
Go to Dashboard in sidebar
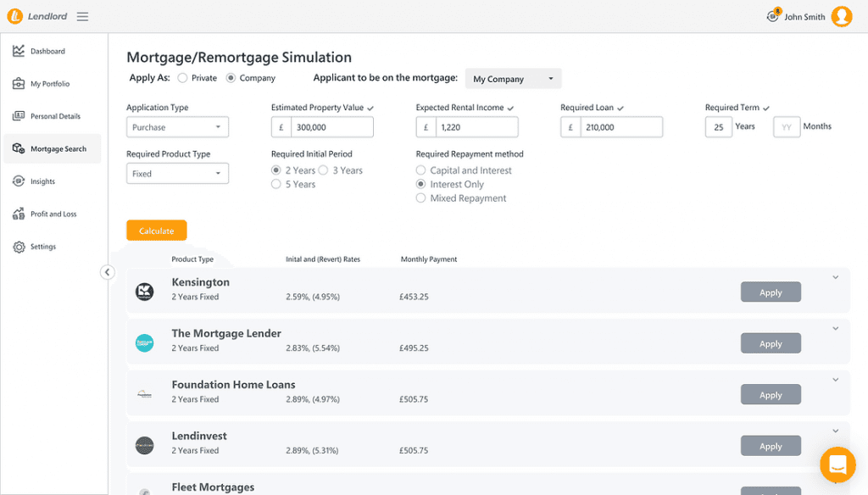(47, 51)
